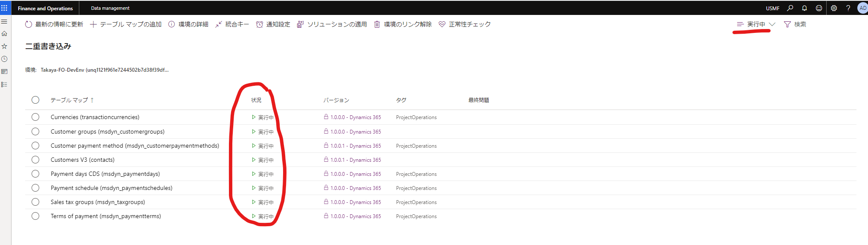Click 統合キー toolbar button
868x245 pixels.
click(232, 24)
